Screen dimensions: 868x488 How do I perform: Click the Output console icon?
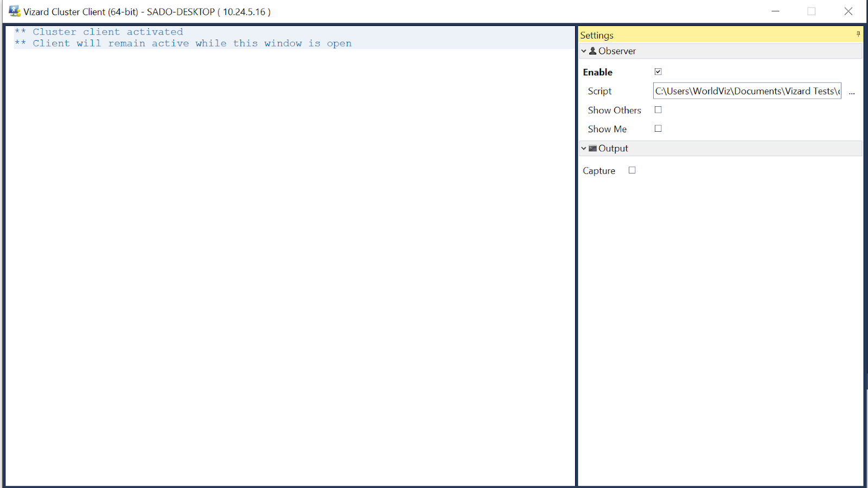[593, 149]
